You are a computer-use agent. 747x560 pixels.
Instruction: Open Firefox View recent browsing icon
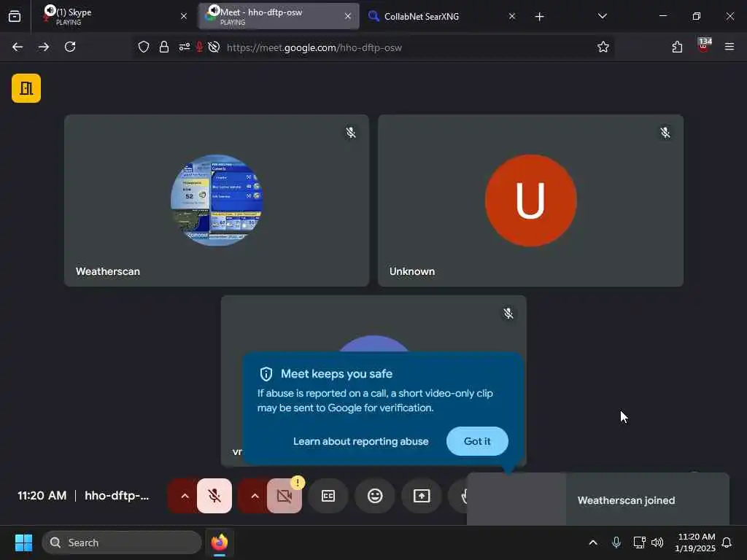point(15,16)
